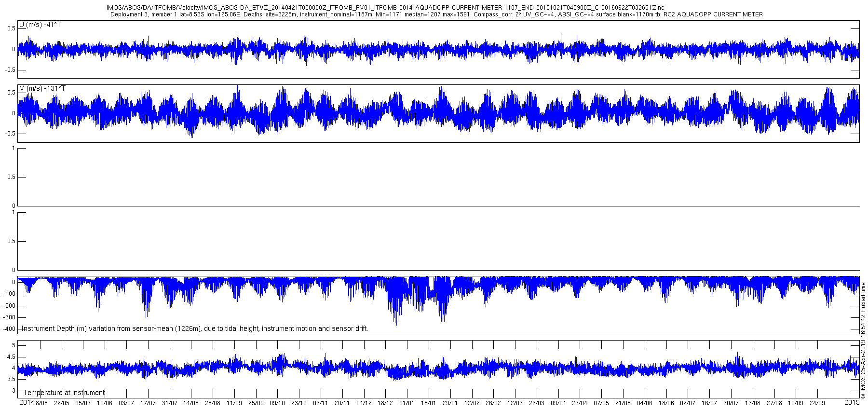
Task: Click the '21/05' date tick label
Action: 623,403
